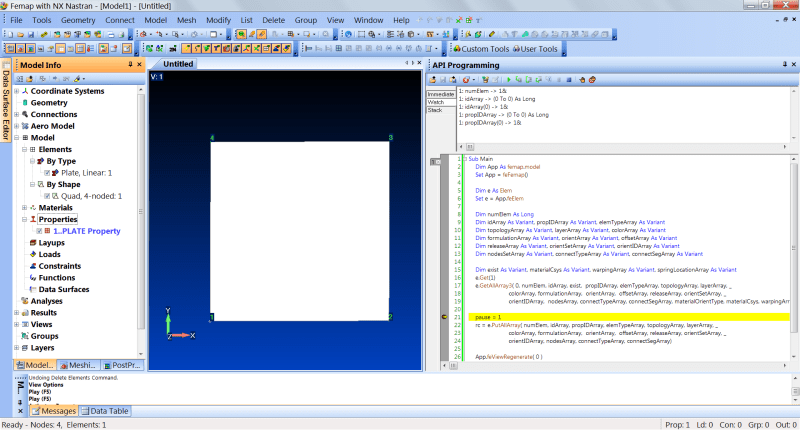Screen dimensions: 800x430
Task: Expand the Coordinate Systems tree node
Action: [16, 91]
